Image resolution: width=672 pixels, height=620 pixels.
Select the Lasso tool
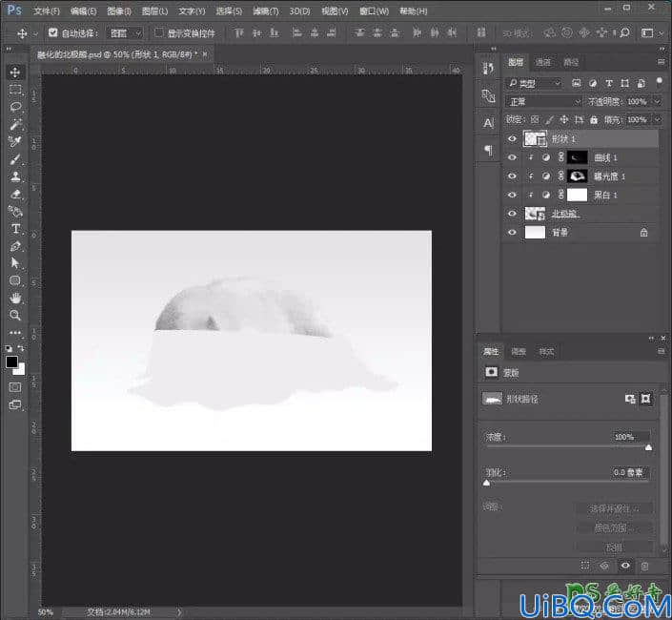(15, 106)
